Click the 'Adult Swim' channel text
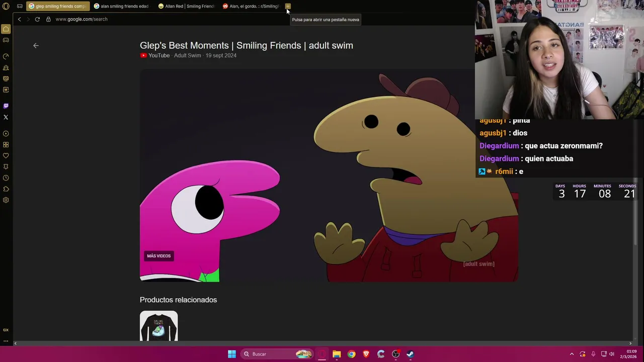 point(187,55)
